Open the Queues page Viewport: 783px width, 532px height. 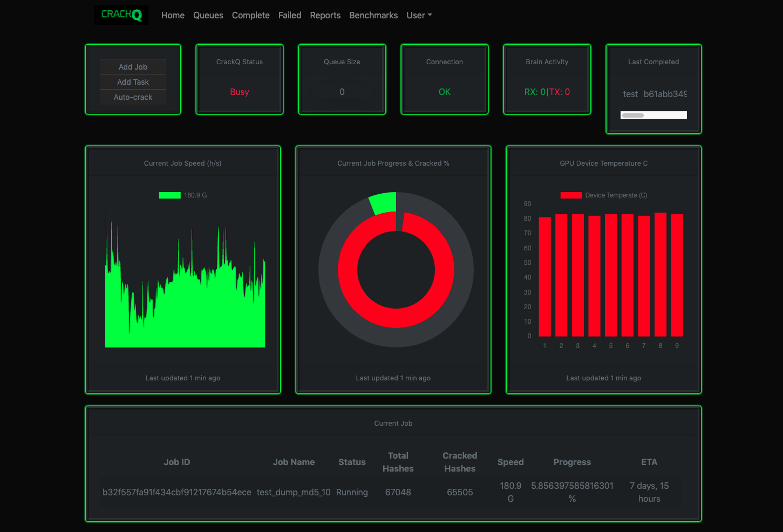(208, 15)
